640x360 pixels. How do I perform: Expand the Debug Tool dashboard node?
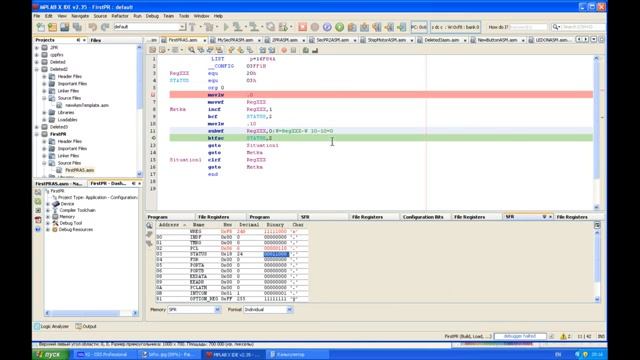[48, 223]
